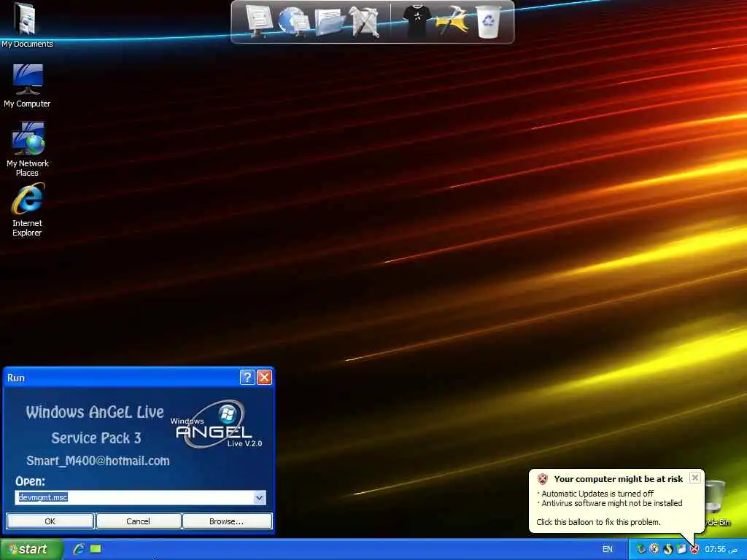Click Cancel in the Run dialog
Viewport: 747px width, 560px height.
tap(138, 521)
